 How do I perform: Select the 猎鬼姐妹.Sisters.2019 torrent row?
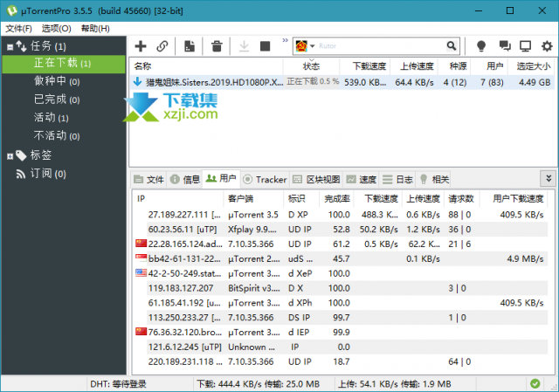click(342, 82)
